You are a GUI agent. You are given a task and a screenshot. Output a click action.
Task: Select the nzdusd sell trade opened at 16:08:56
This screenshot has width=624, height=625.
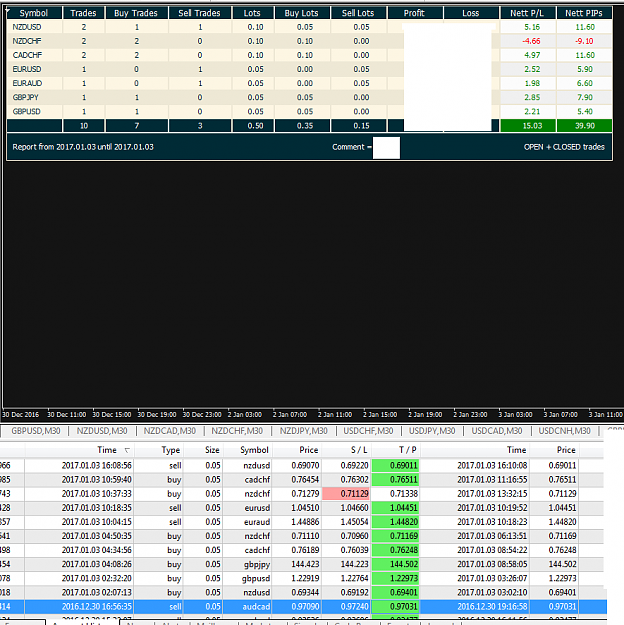pyautogui.click(x=301, y=466)
